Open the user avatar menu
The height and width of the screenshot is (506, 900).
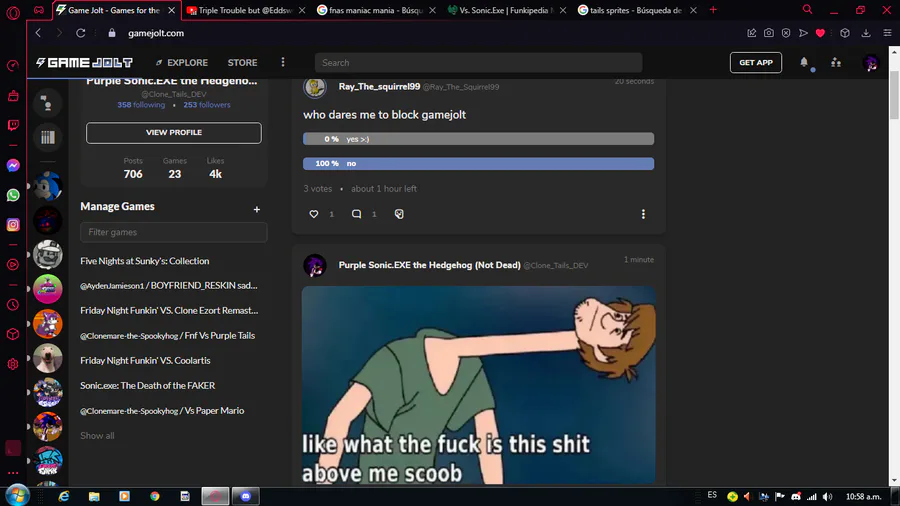[871, 63]
